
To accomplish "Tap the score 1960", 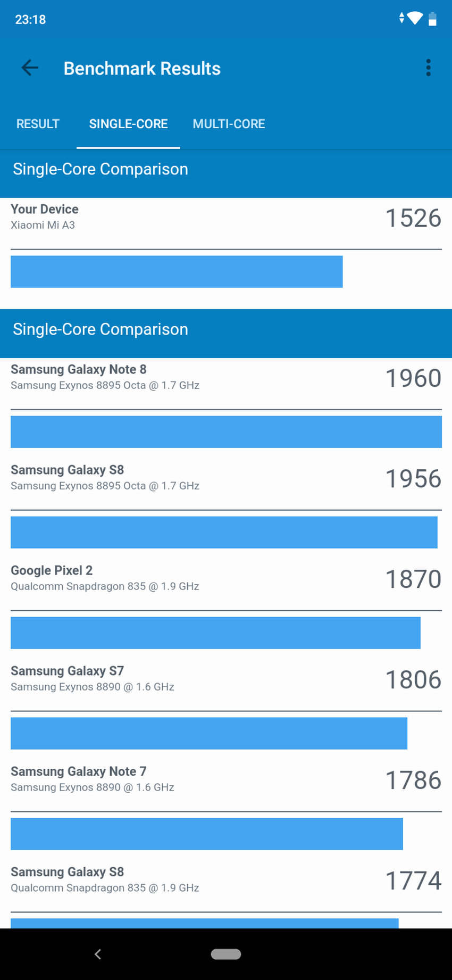I will (x=413, y=378).
